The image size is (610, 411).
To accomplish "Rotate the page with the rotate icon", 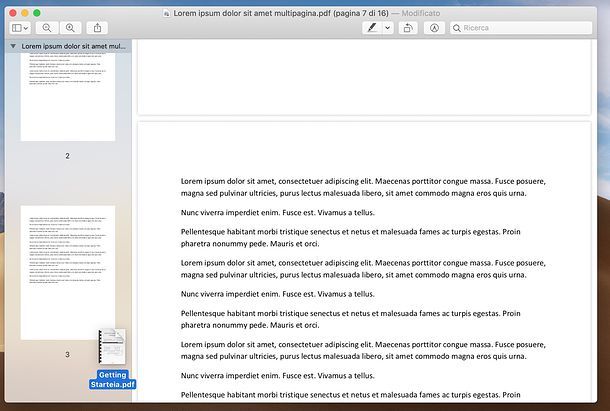I will coord(408,28).
